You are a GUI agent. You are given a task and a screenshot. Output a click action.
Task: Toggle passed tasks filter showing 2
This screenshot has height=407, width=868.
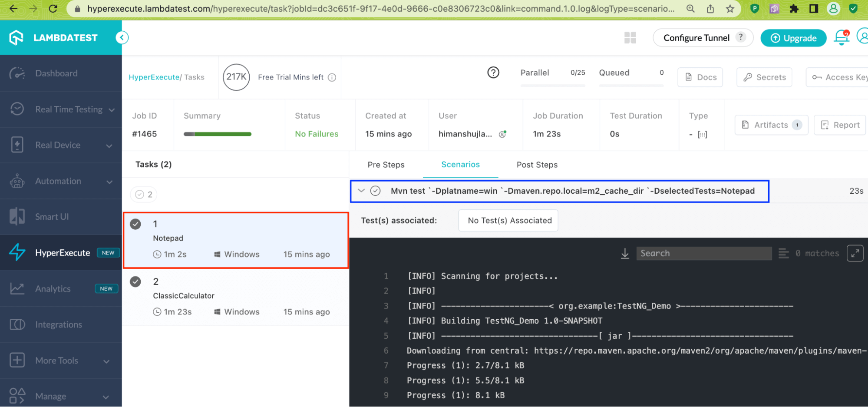[144, 195]
